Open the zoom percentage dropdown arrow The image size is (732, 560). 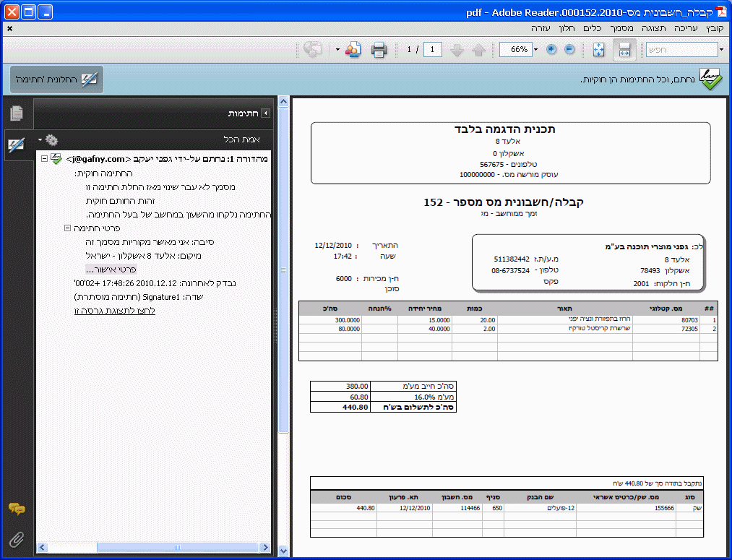click(535, 50)
